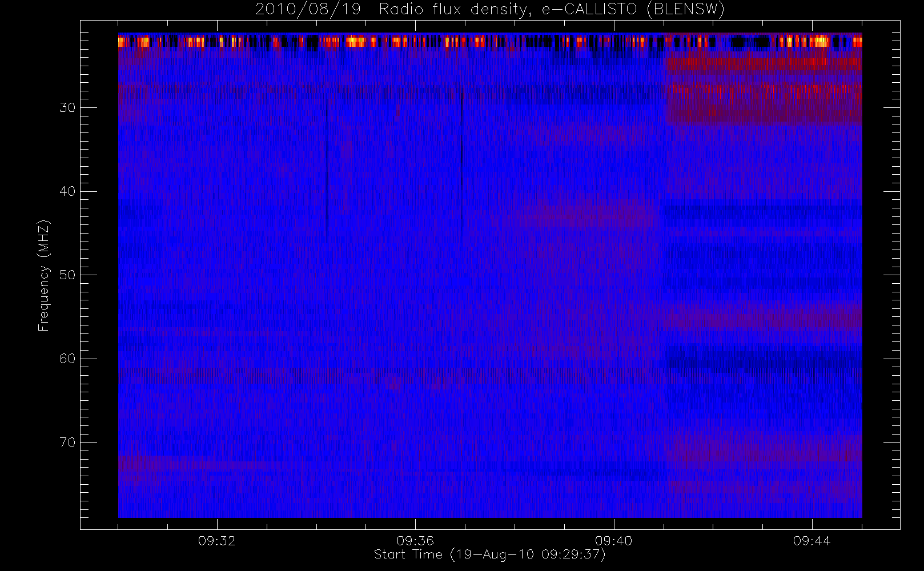Select the 60 MHz frequency tick label

pos(67,359)
